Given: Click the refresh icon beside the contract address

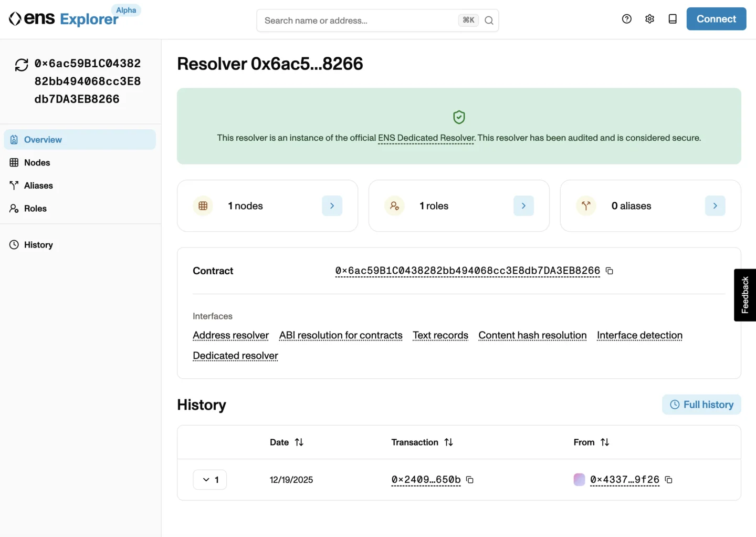Looking at the screenshot, I should [x=21, y=65].
